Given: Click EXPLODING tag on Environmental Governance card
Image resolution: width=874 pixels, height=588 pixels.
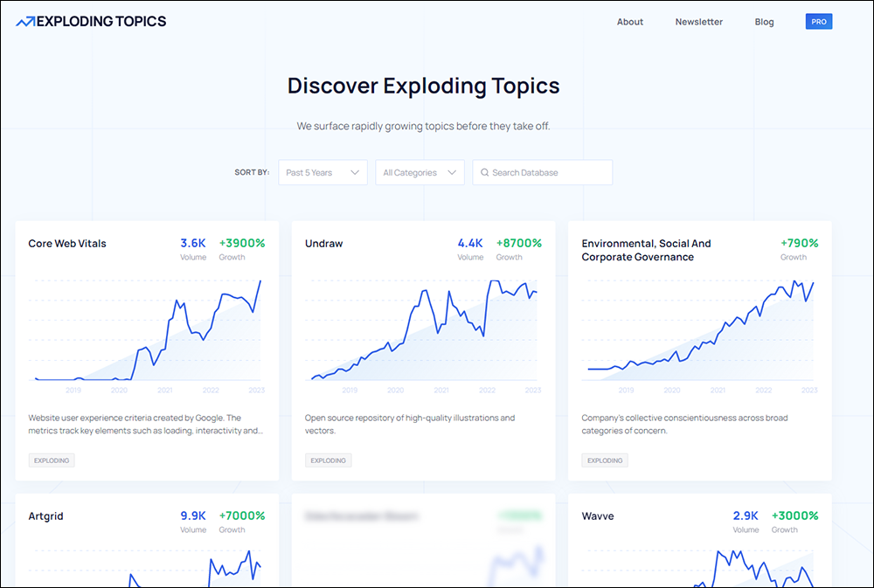Looking at the screenshot, I should (x=605, y=460).
